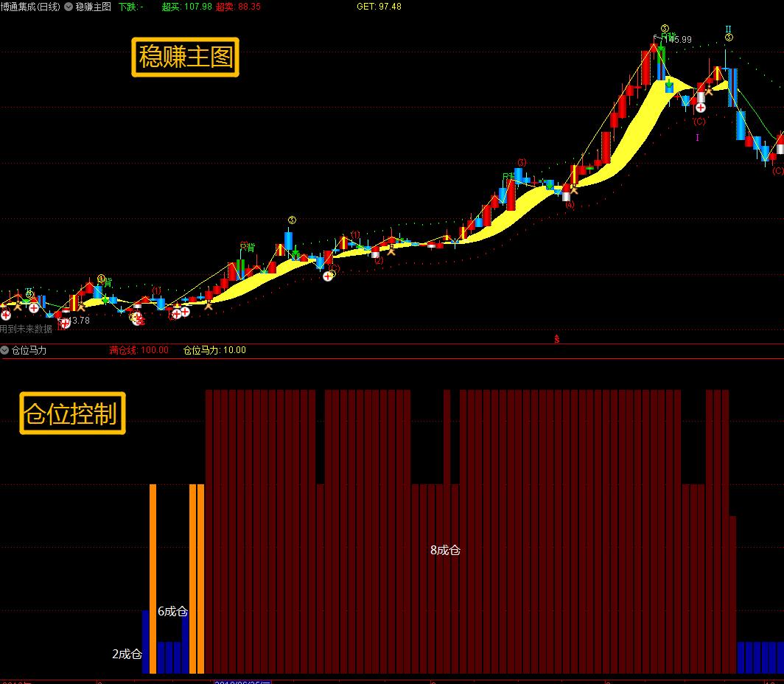784x684 pixels.
Task: Click the 超买: 107.98 readout
Action: point(187,7)
